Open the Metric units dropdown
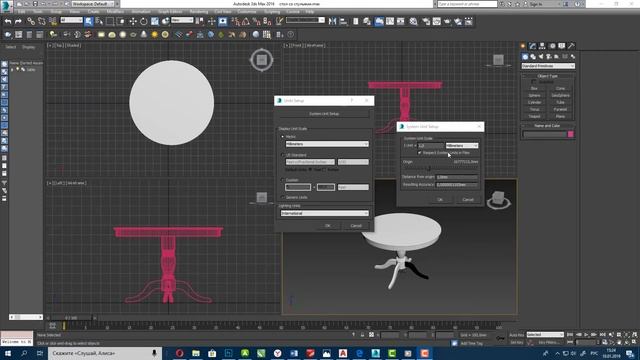This screenshot has height=360, width=640. click(327, 144)
